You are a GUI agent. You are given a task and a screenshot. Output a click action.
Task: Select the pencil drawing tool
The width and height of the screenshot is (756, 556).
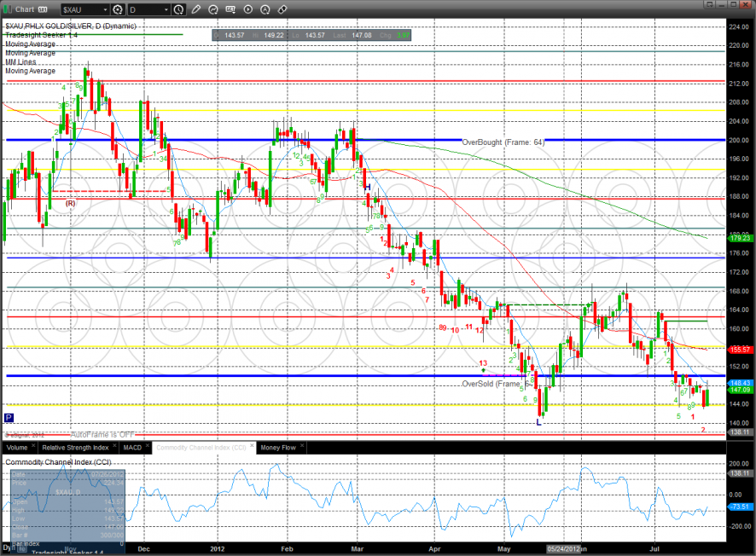[x=196, y=9]
